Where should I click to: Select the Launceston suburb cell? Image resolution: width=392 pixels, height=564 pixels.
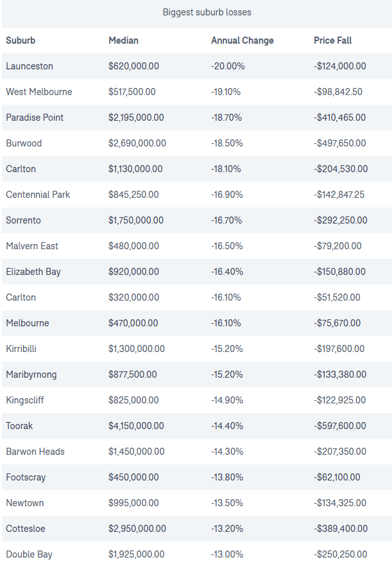(30, 66)
